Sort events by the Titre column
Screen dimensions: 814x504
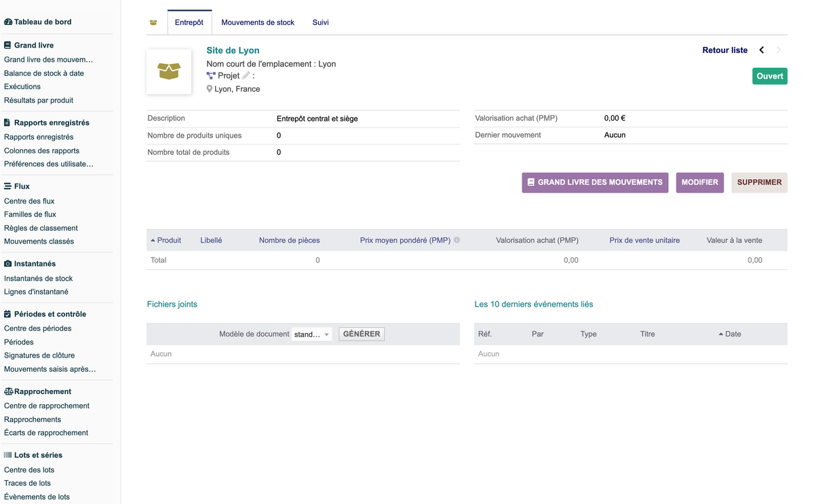648,334
